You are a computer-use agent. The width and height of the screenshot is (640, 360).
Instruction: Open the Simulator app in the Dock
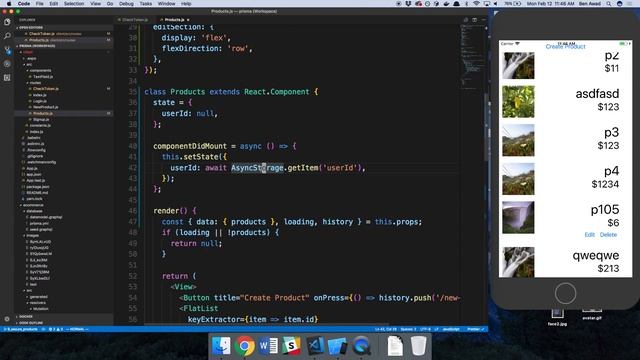pos(338,346)
